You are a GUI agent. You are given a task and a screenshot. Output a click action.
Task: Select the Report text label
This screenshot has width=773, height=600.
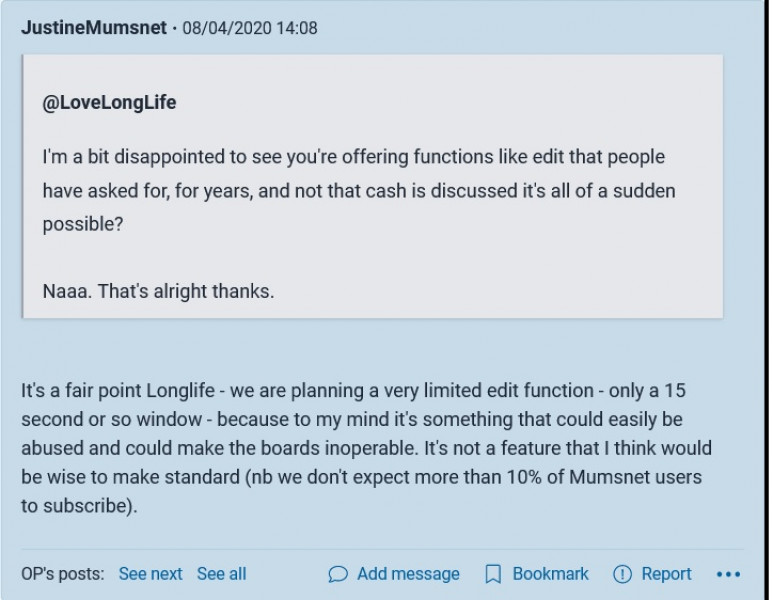click(x=666, y=574)
